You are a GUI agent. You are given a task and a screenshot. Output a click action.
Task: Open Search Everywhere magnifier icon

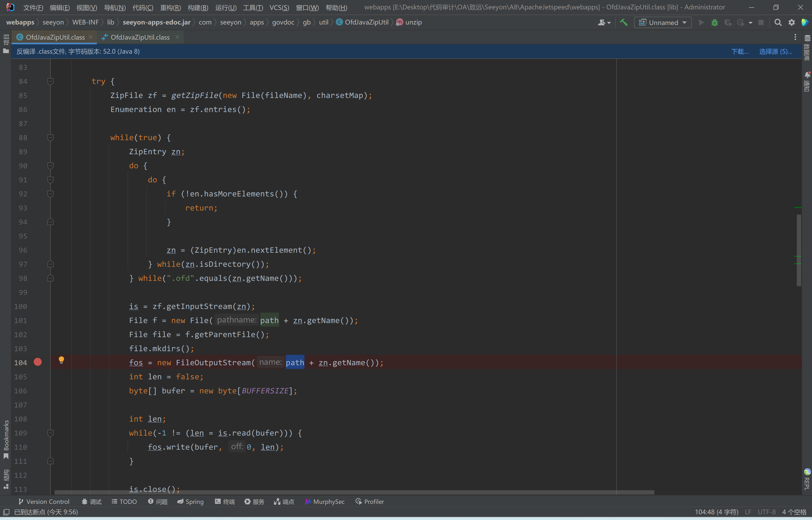pyautogui.click(x=778, y=23)
